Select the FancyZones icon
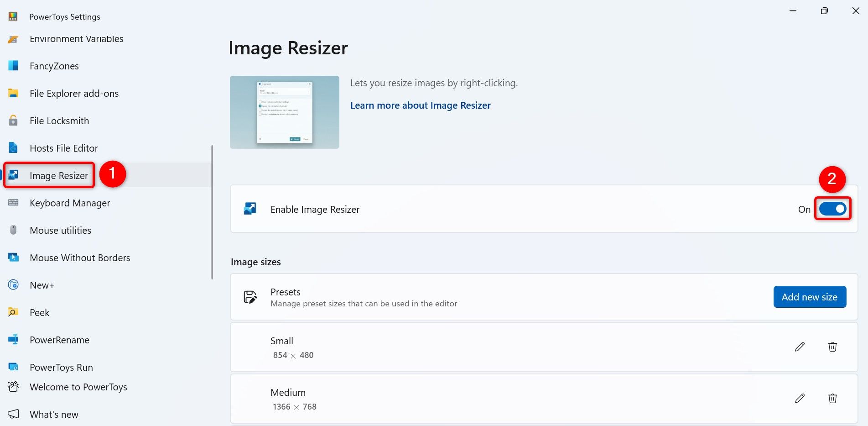868x426 pixels. tap(14, 66)
